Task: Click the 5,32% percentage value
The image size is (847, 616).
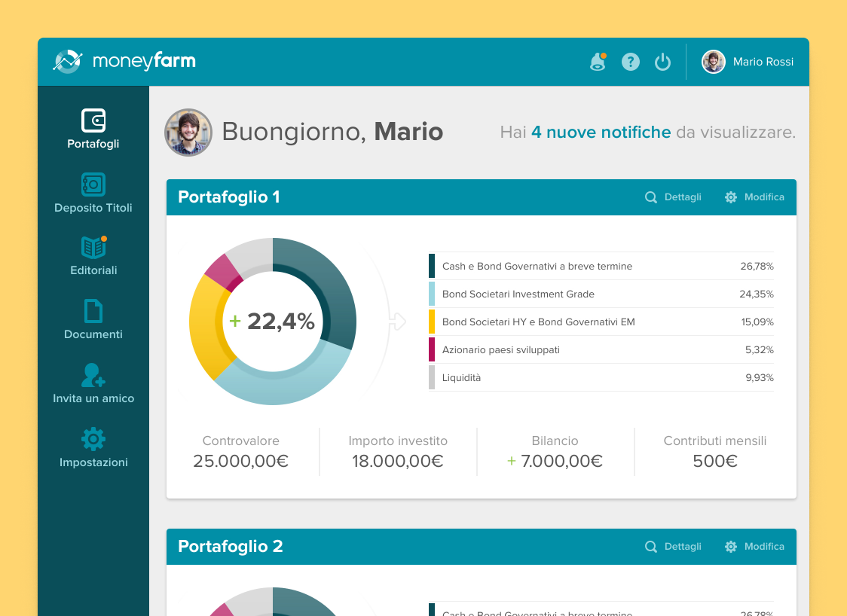Action: [760, 349]
